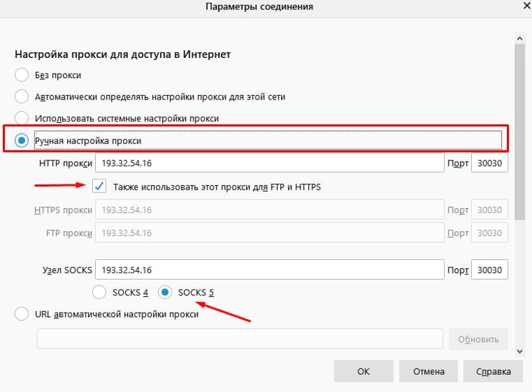Close the Параметры соединения dialog
The width and height of the screenshot is (532, 392).
click(526, 6)
